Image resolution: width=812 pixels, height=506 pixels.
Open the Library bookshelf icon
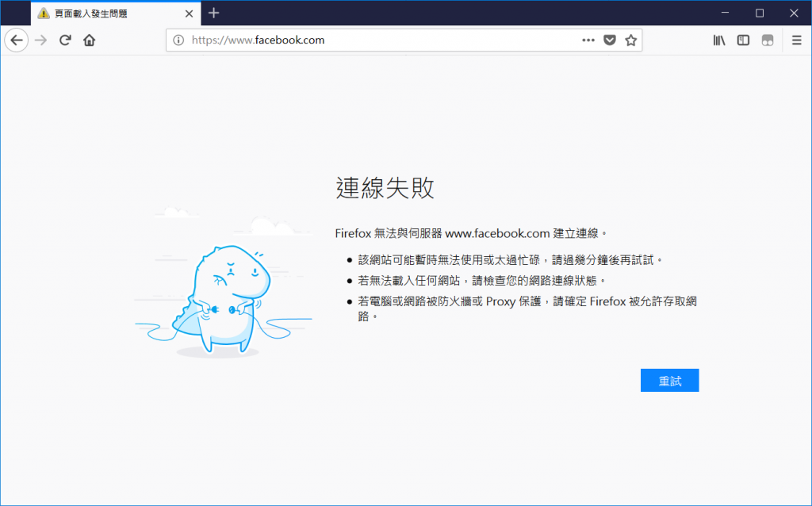(719, 40)
